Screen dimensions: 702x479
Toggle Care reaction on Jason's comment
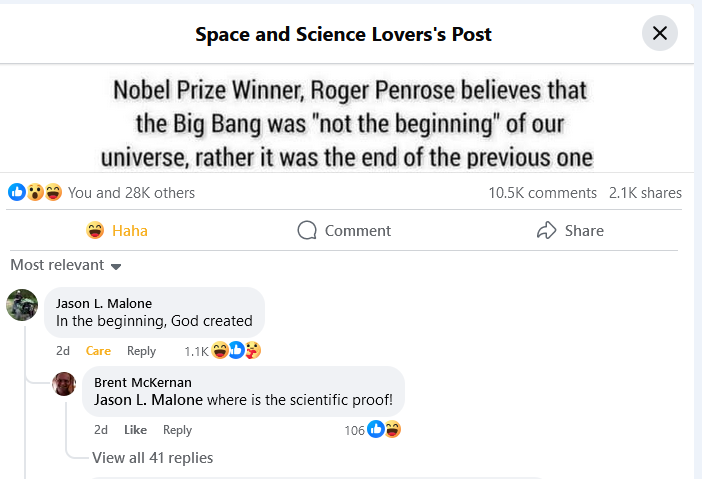pos(98,351)
